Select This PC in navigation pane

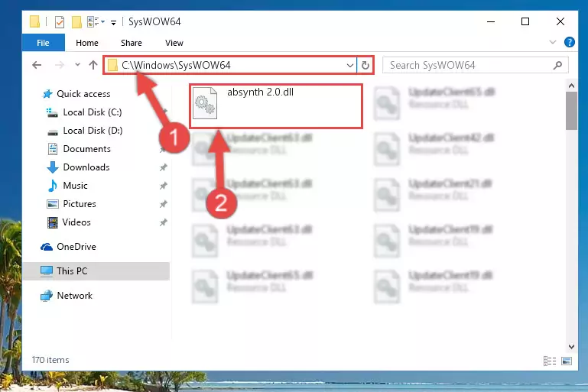tap(96, 271)
